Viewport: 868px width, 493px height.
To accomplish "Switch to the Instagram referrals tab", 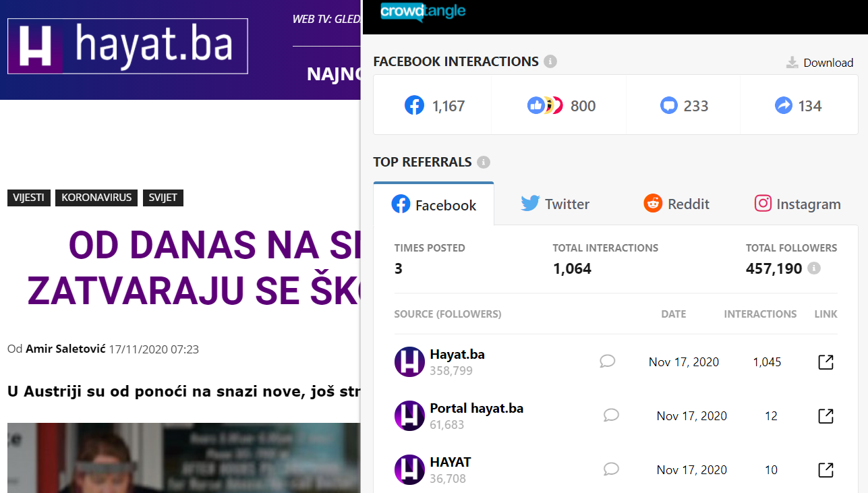I will point(797,204).
